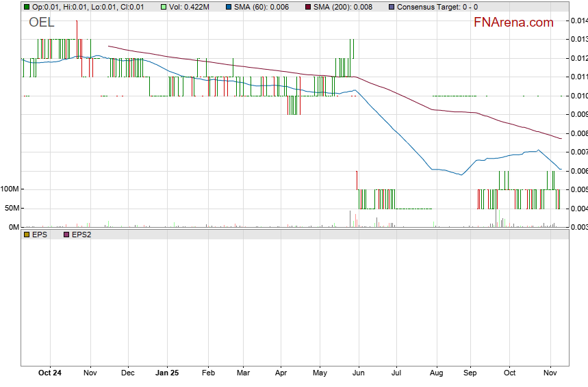Select the Oct 24 date axis label

[x=50, y=373]
